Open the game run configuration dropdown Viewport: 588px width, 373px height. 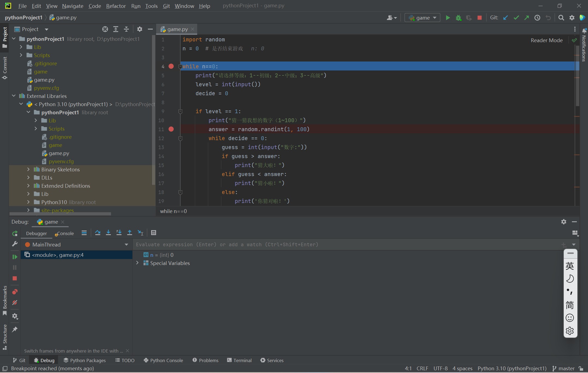[422, 18]
